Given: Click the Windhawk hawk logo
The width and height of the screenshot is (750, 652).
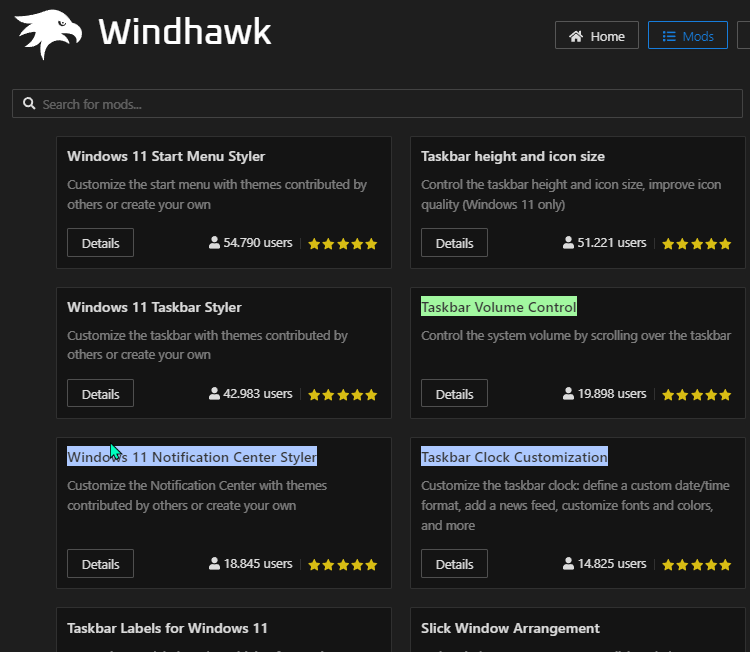Looking at the screenshot, I should [48, 33].
